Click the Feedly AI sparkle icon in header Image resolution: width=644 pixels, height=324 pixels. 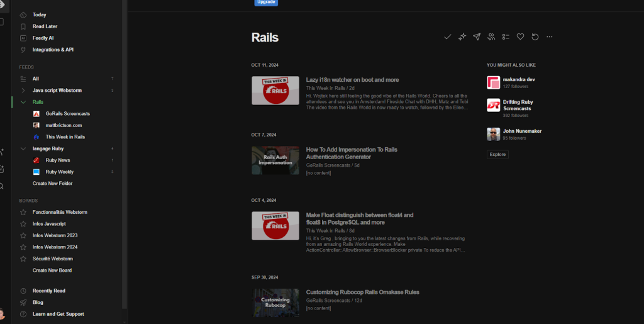pyautogui.click(x=462, y=37)
